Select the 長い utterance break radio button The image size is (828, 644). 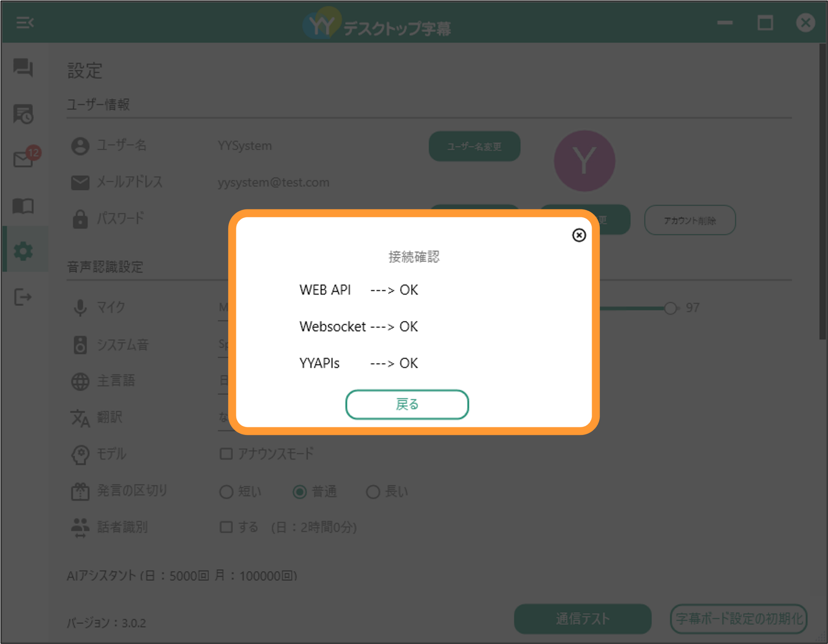point(373,492)
